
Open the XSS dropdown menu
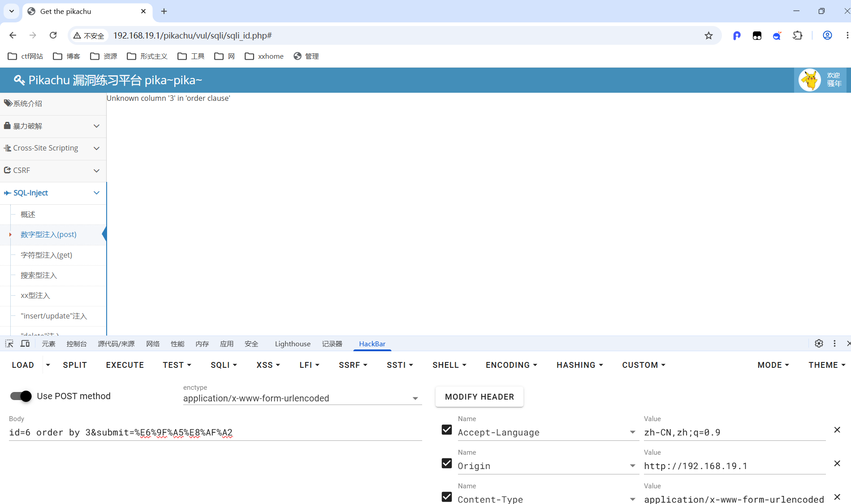[268, 365]
